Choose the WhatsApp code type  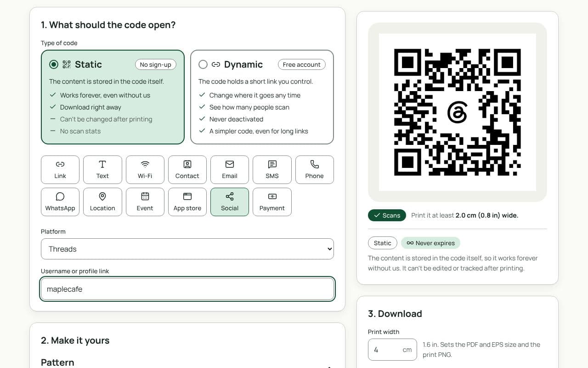60,202
